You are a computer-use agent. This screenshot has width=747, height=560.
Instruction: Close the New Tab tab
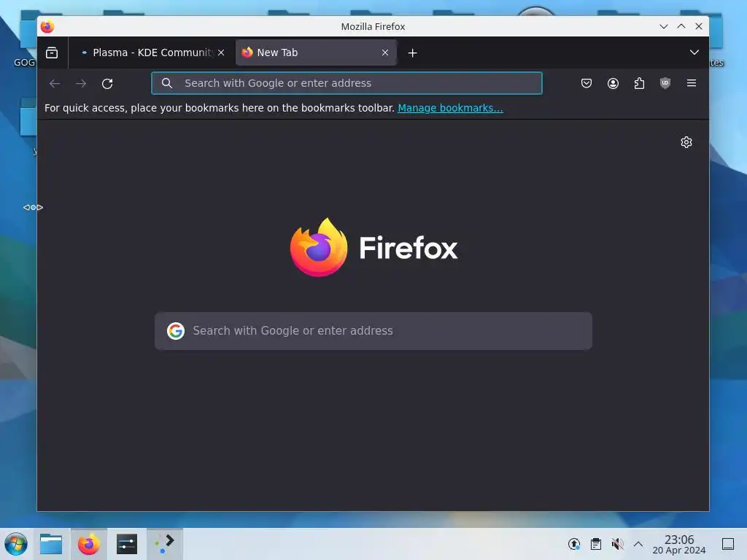click(385, 52)
